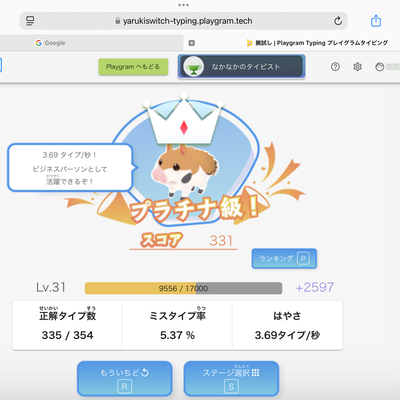
Task: Click the スコア label
Action: click(x=162, y=240)
